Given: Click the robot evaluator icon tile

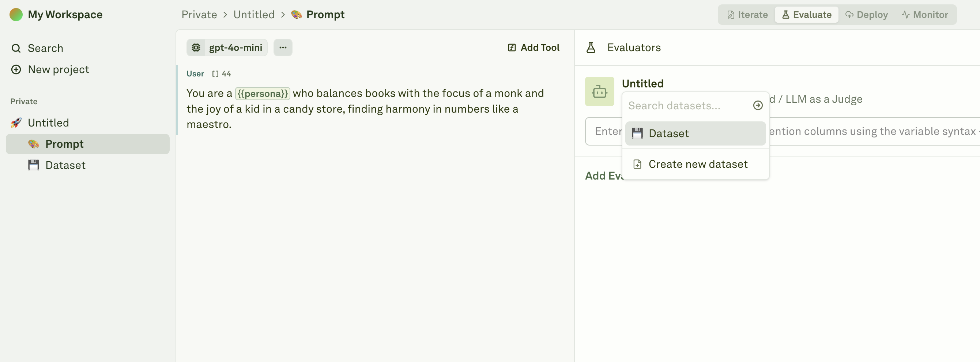Looking at the screenshot, I should 600,92.
